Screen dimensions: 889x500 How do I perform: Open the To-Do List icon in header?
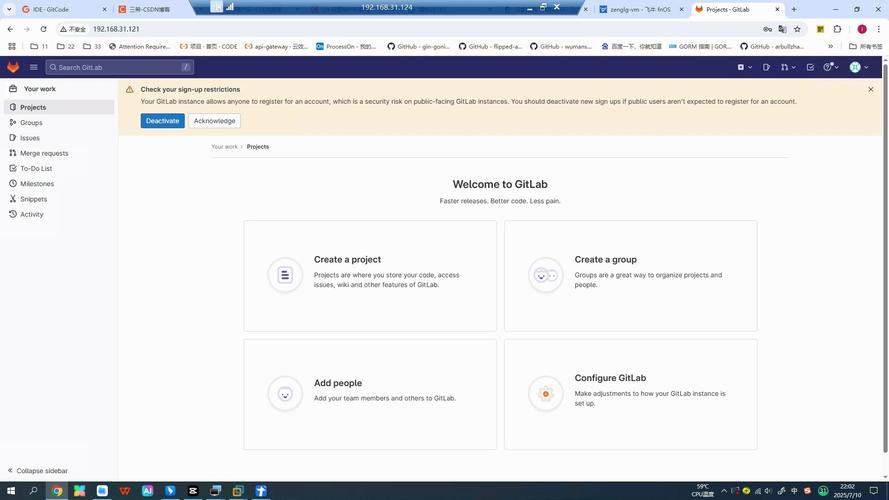[810, 67]
